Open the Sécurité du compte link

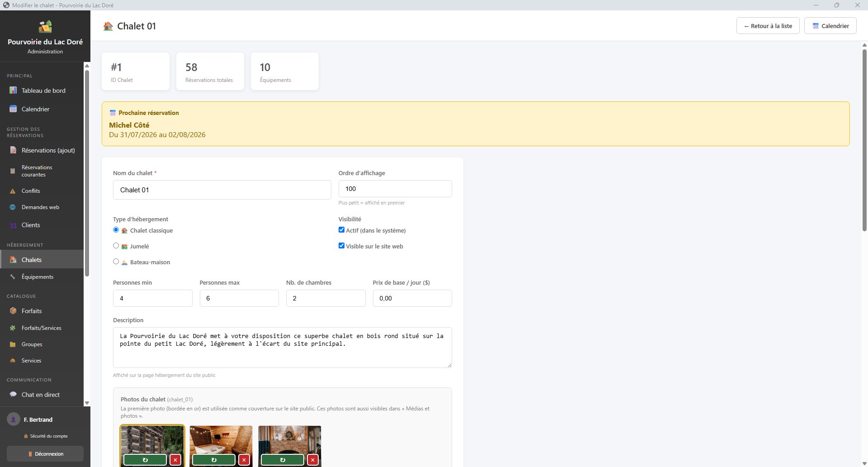46,436
